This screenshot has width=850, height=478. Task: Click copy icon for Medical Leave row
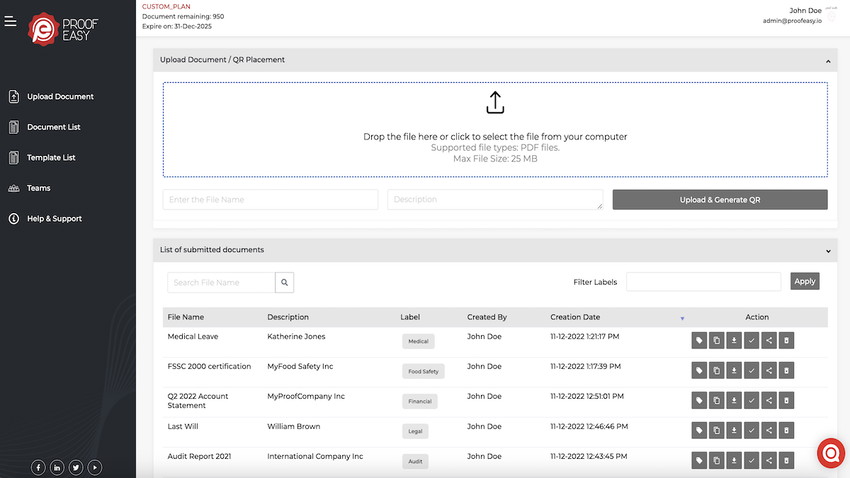coord(717,340)
